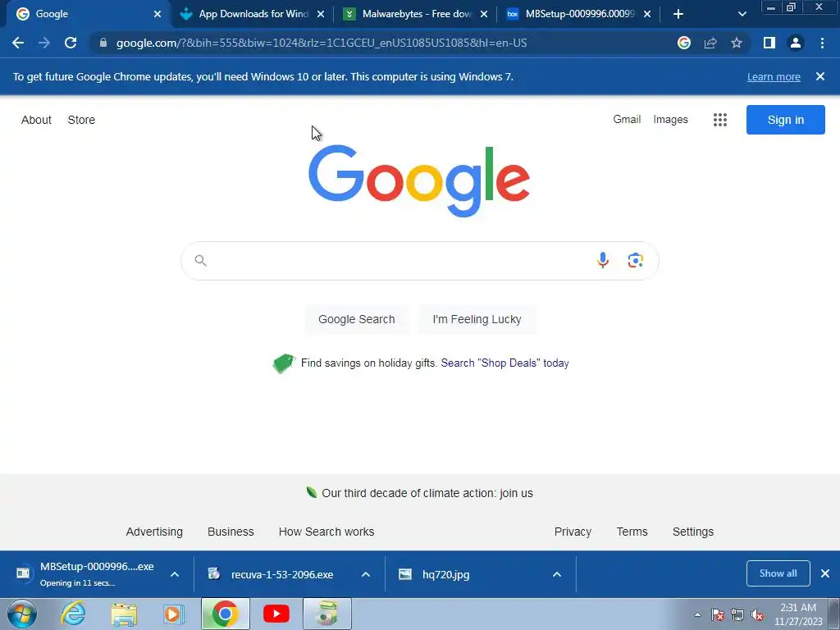Screen dimensions: 840x630
Task: Open the tab search dropdown arrow
Action: pyautogui.click(x=742, y=14)
